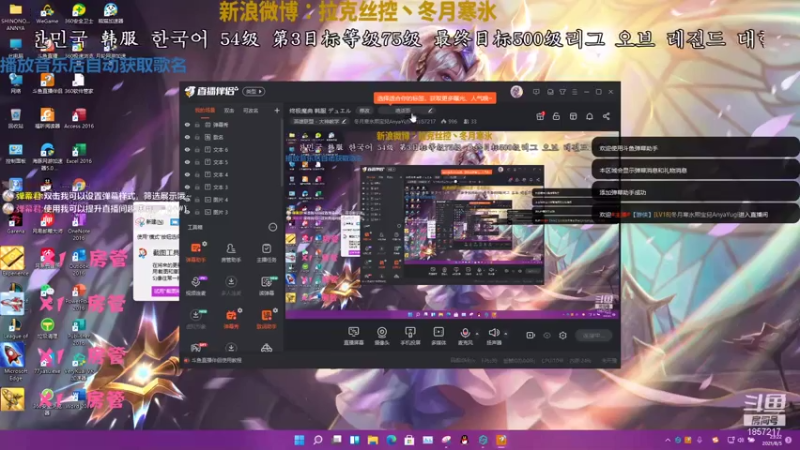
Task: Click the 直播屏幕 screen capture source
Action: coord(354,336)
